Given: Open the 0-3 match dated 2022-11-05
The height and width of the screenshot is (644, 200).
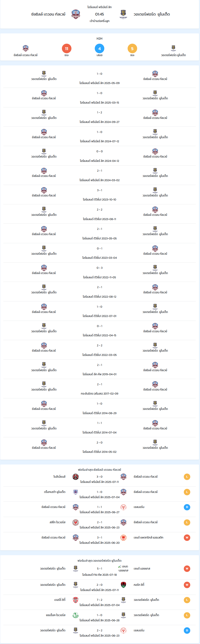Looking at the screenshot, I should tap(100, 272).
